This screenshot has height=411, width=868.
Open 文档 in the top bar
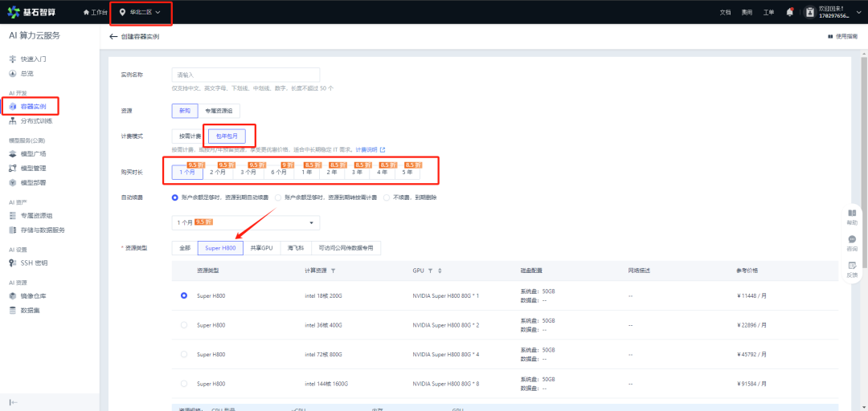point(725,12)
